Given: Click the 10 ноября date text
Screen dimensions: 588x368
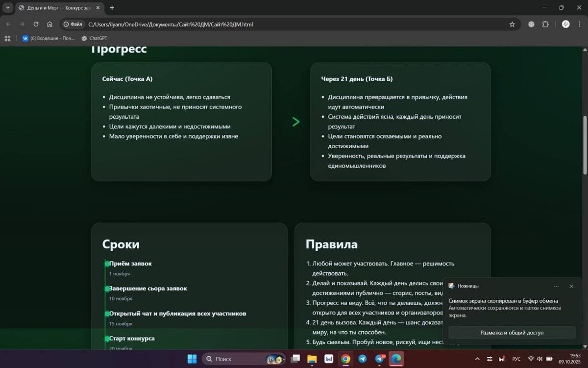Looking at the screenshot, I should tap(121, 298).
